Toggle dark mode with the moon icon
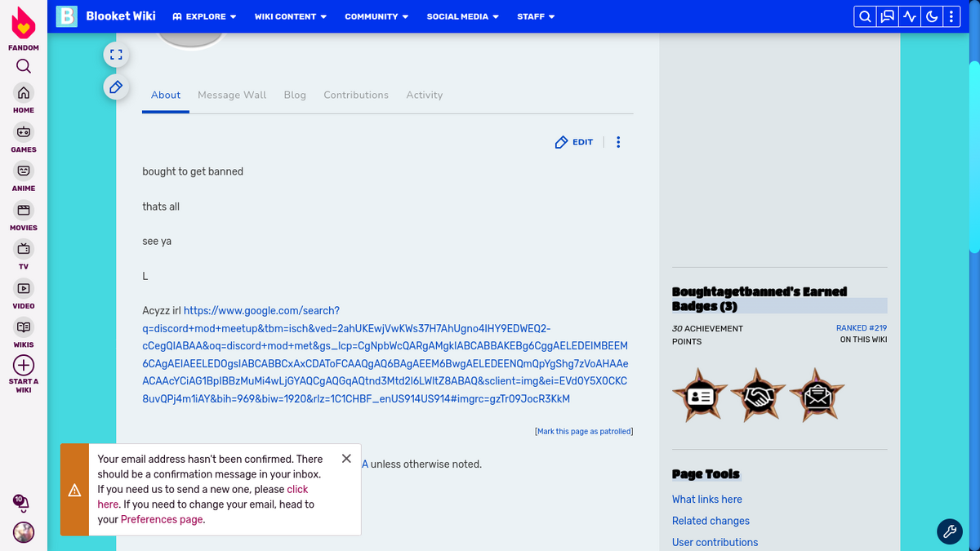 [931, 16]
